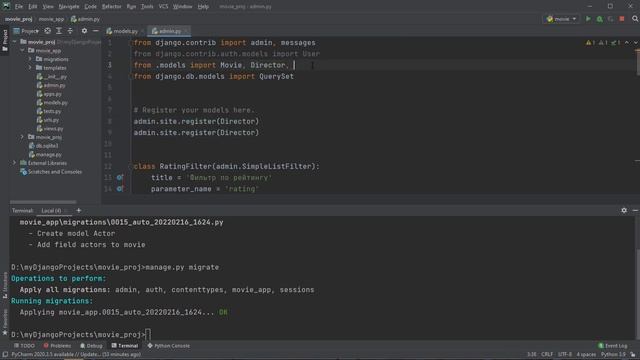Image resolution: width=640 pixels, height=360 pixels.
Task: Click the yellow warnings indicator in the editor
Action: pyautogui.click(x=590, y=42)
